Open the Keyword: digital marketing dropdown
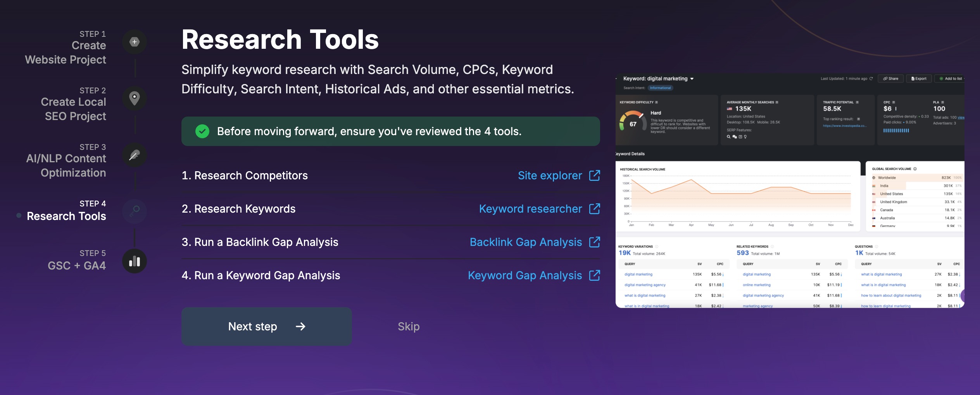 pyautogui.click(x=692, y=78)
